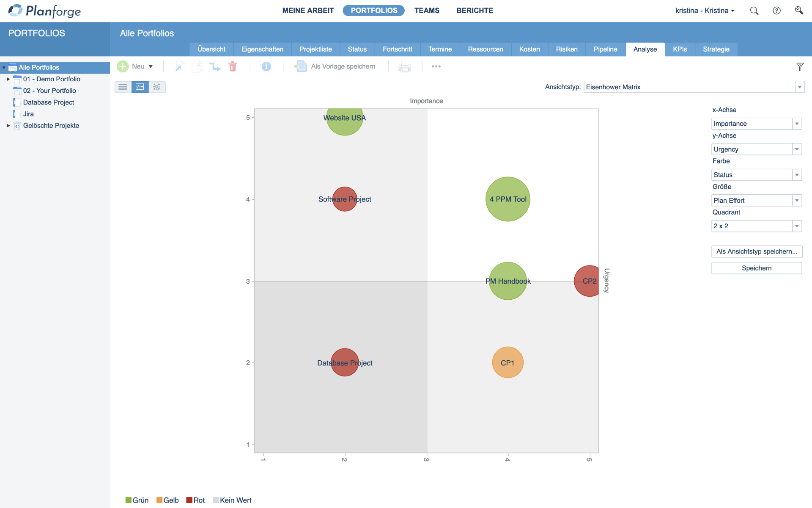Open the search icon in the top bar

click(x=754, y=11)
